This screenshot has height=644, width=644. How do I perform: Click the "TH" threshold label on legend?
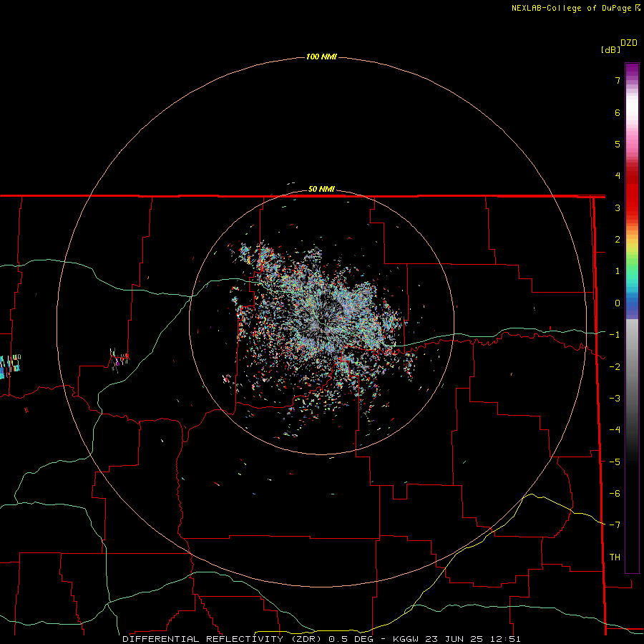point(615,557)
